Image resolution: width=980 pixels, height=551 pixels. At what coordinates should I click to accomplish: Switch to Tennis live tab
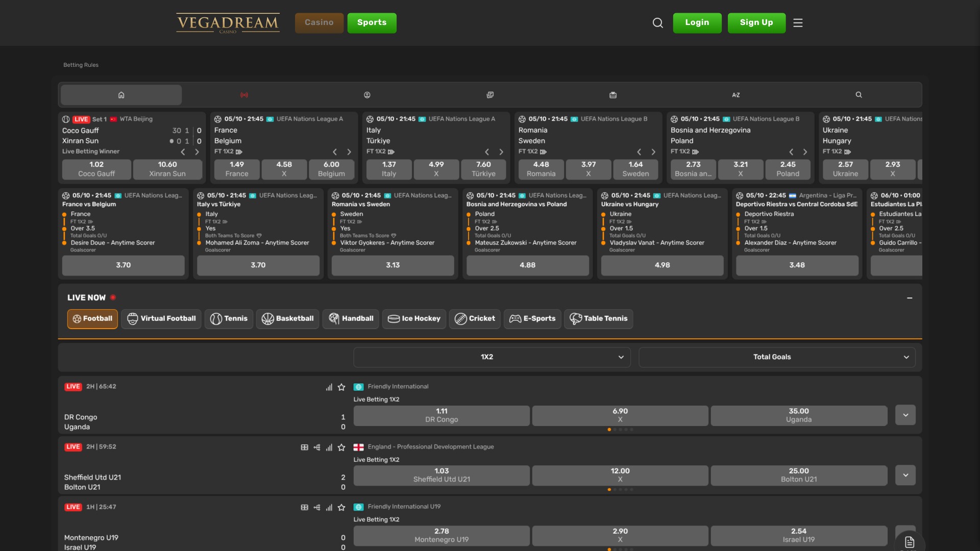tap(229, 319)
